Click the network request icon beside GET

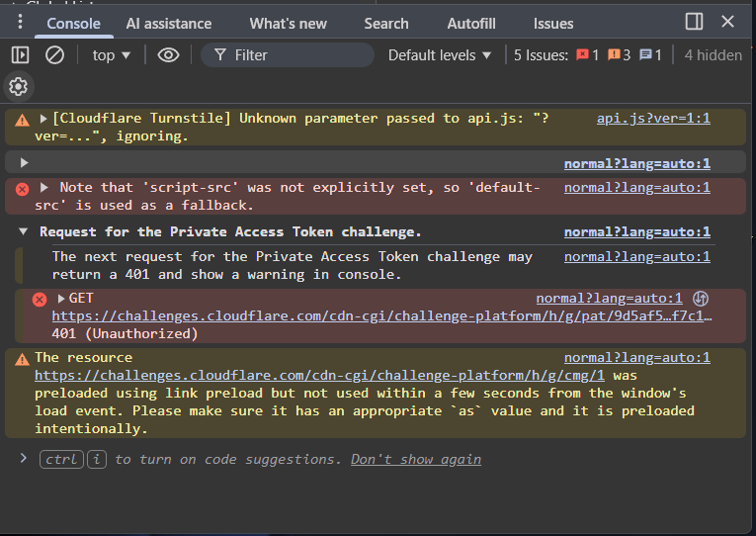click(x=701, y=298)
